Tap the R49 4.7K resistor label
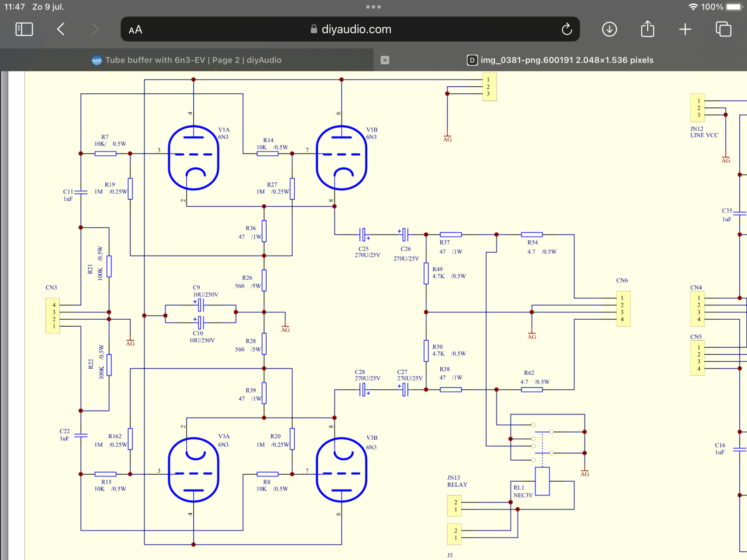747x560 pixels. (449, 273)
